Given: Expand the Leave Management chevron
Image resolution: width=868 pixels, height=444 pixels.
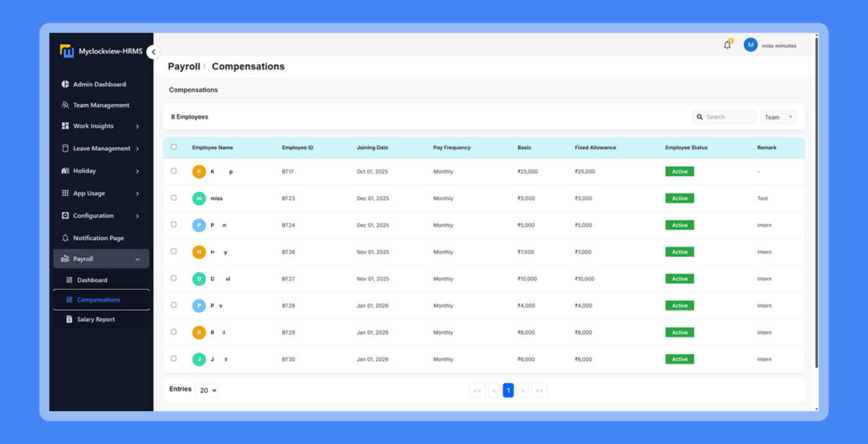Looking at the screenshot, I should click(x=137, y=149).
